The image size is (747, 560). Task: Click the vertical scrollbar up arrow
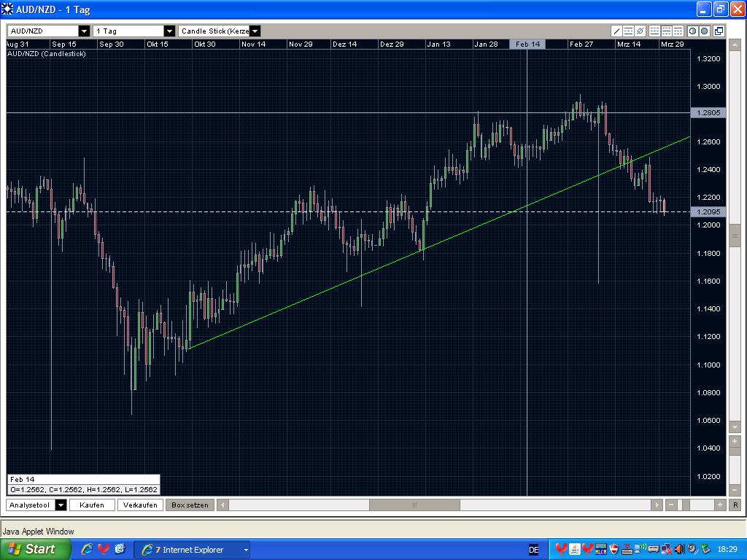[x=734, y=45]
